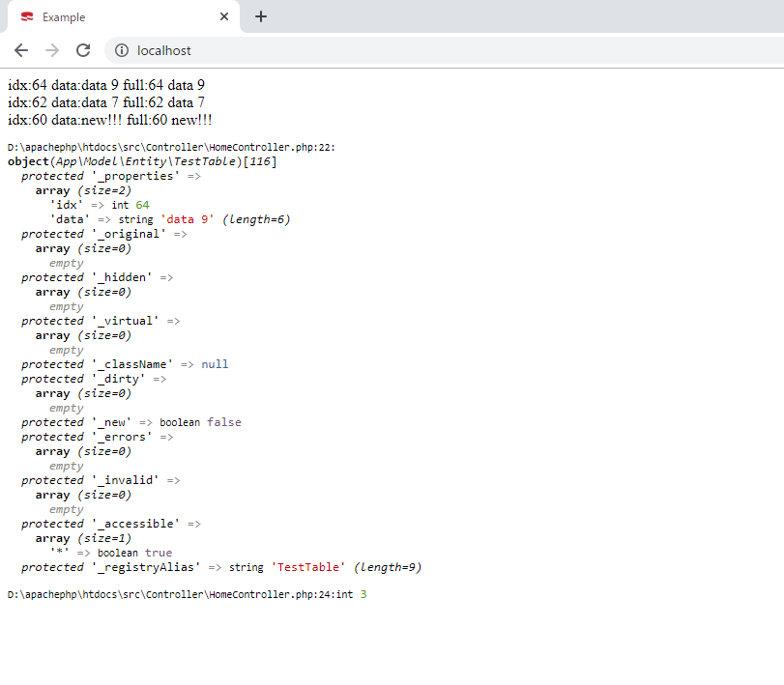Open a new tab with plus button
Viewport: 784px width, 685px height.
point(261,16)
